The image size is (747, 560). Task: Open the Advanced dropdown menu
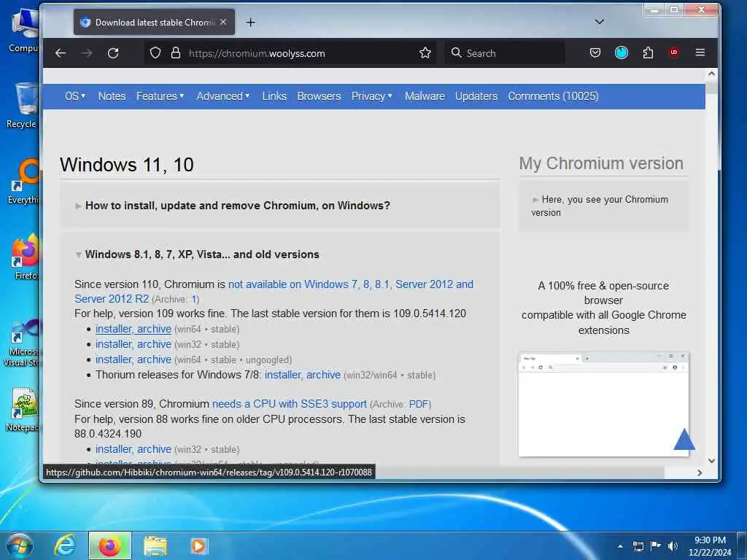(x=223, y=96)
